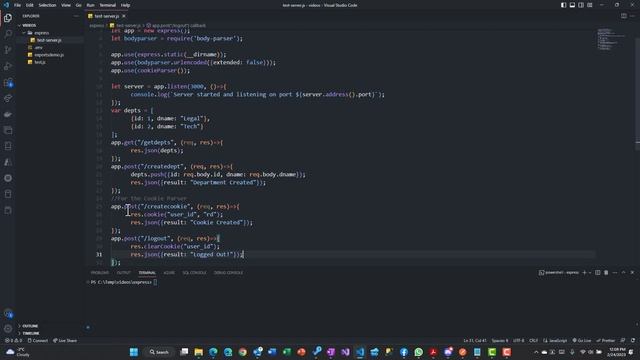The width and height of the screenshot is (640, 360).
Task: Open the View menu
Action: click(66, 5)
